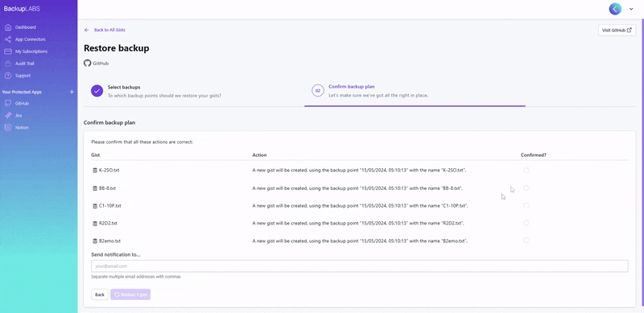The height and width of the screenshot is (313, 644).
Task: Click the database icon beside BB-8.txt
Action: click(95, 188)
